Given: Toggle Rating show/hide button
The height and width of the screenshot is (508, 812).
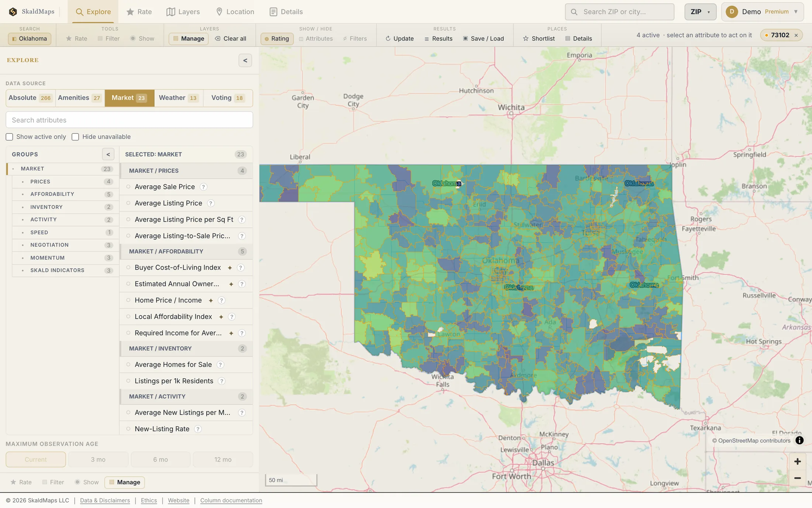Looking at the screenshot, I should (x=277, y=38).
